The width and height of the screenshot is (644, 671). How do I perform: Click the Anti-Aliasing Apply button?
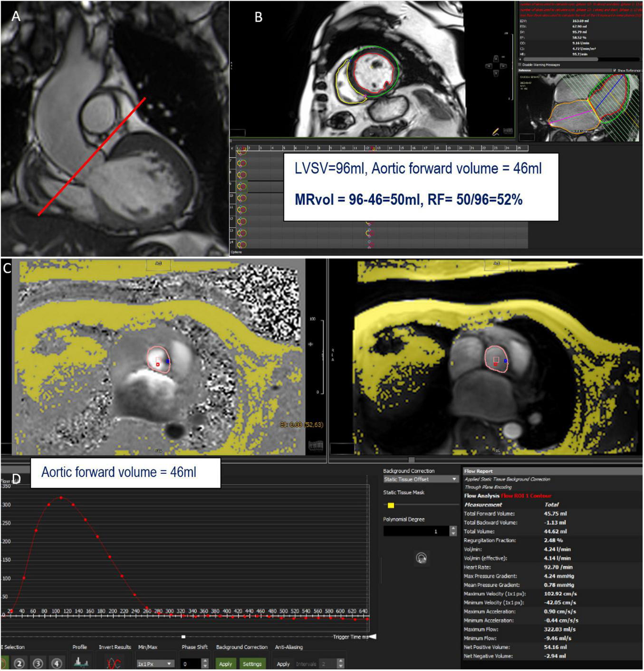click(x=283, y=664)
